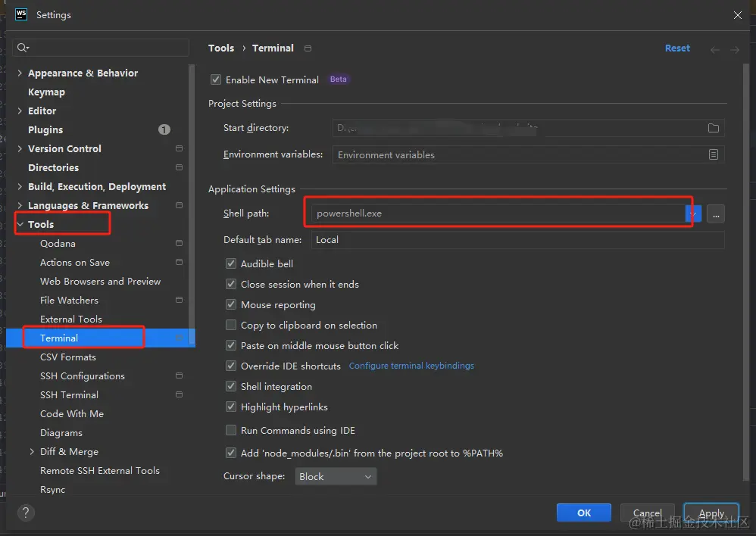Click the project-level icon beside Terminal breadcrumb

(308, 48)
